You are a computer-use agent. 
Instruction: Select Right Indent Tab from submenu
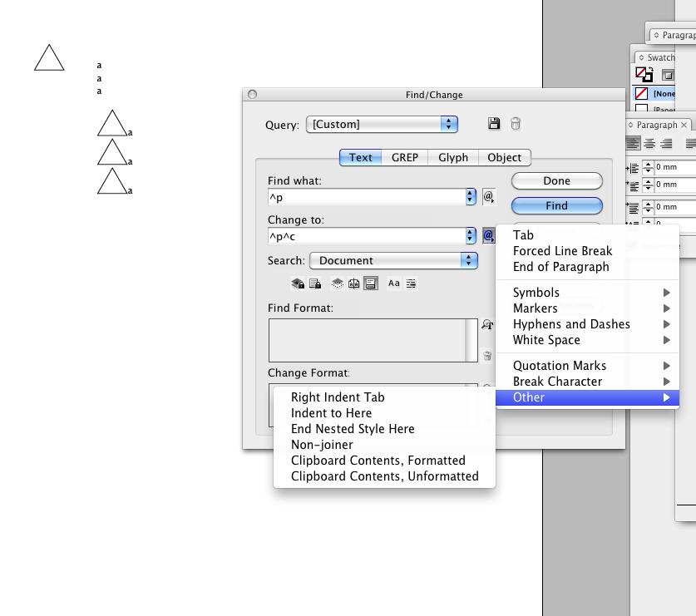[x=384, y=397]
